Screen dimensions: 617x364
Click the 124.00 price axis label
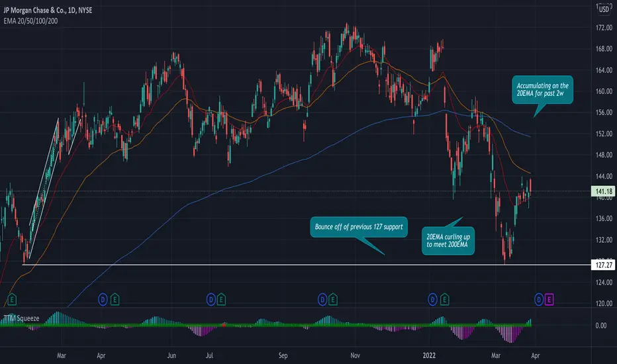click(604, 283)
